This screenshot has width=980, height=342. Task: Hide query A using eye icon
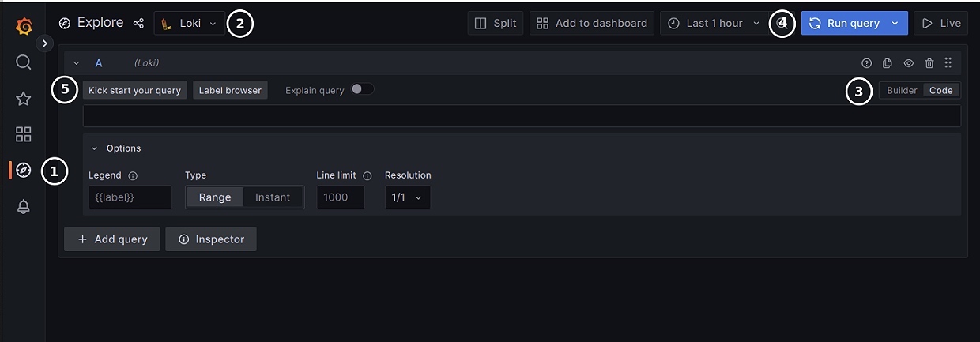tap(909, 63)
